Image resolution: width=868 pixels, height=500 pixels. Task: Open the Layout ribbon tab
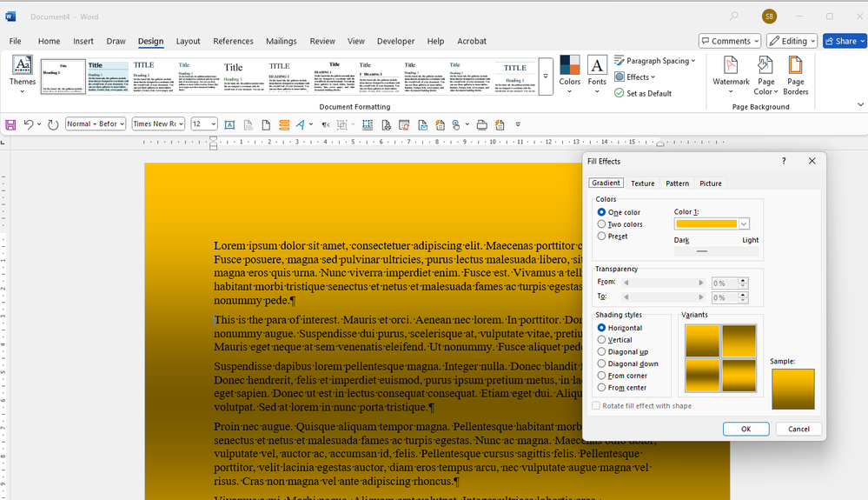point(188,41)
